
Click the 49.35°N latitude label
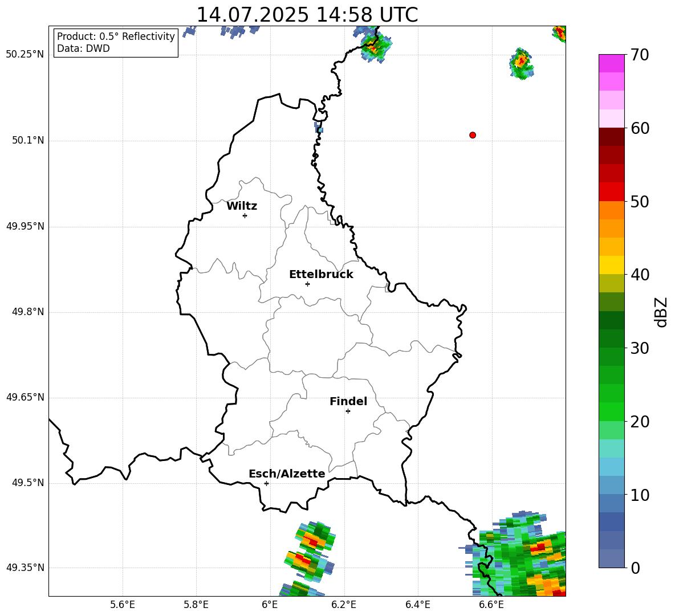coord(25,568)
